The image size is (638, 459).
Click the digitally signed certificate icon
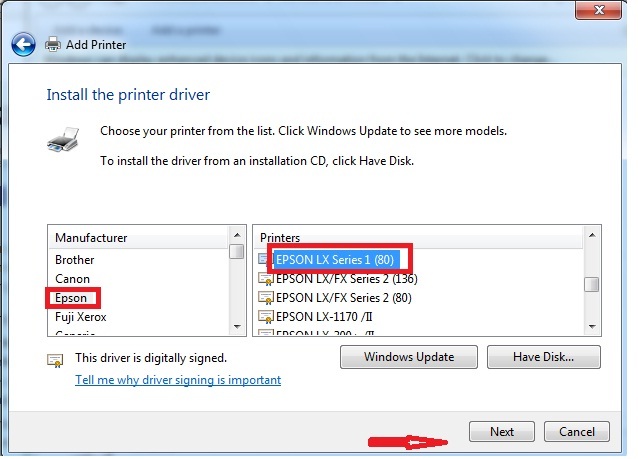(55, 360)
